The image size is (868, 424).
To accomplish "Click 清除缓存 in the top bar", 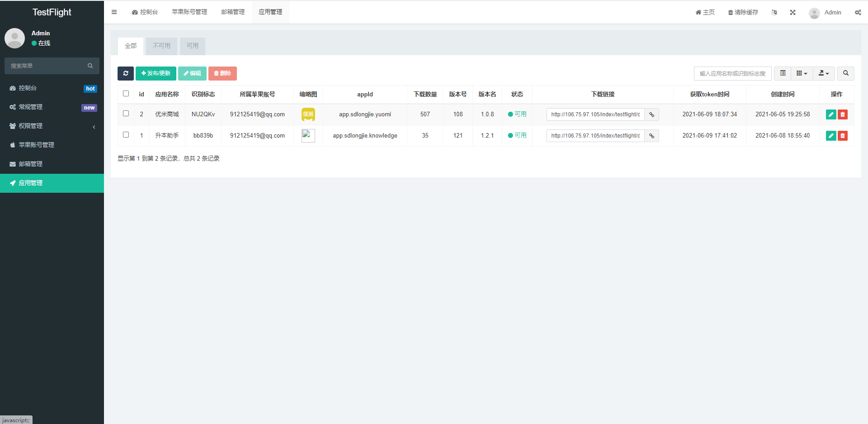I will [x=743, y=12].
